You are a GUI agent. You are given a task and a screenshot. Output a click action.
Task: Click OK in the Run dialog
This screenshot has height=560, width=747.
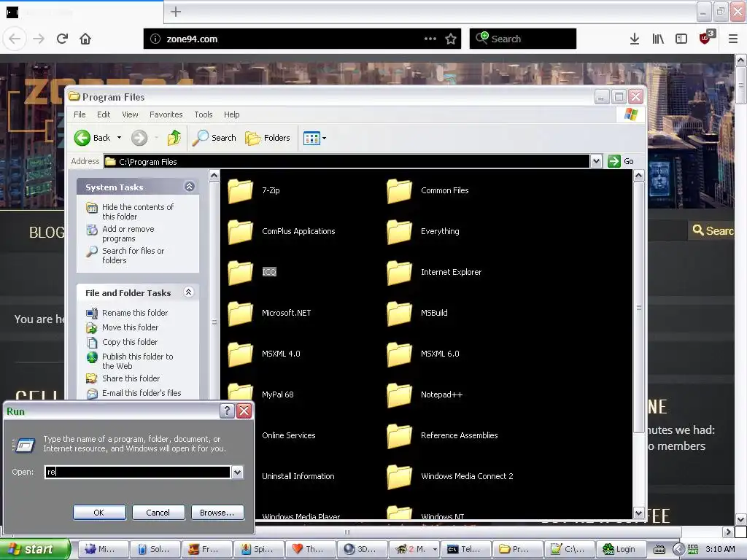tap(99, 513)
